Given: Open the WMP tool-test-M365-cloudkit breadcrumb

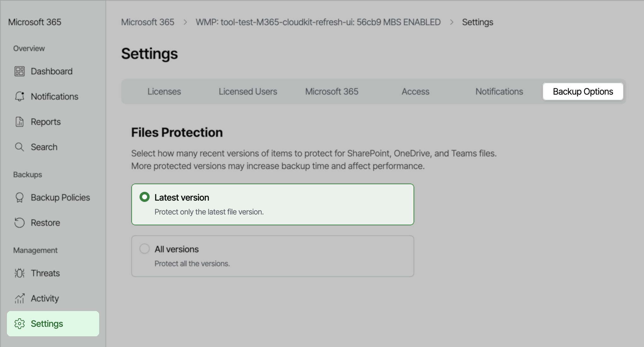Looking at the screenshot, I should coord(318,22).
